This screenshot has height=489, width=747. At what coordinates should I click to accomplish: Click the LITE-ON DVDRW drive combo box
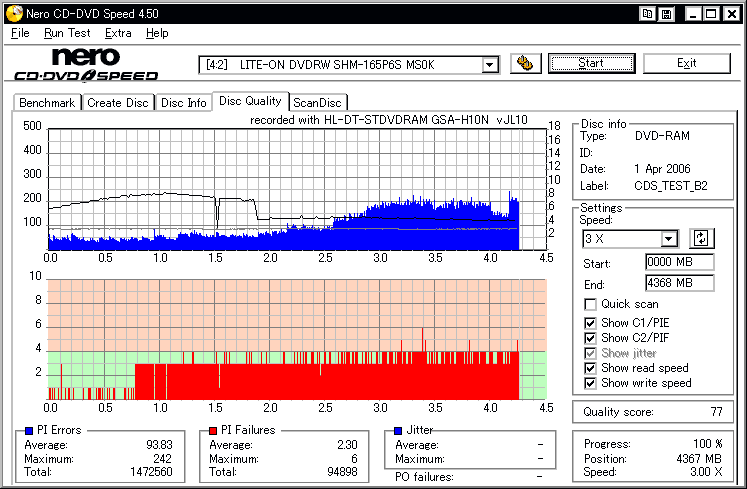349,65
